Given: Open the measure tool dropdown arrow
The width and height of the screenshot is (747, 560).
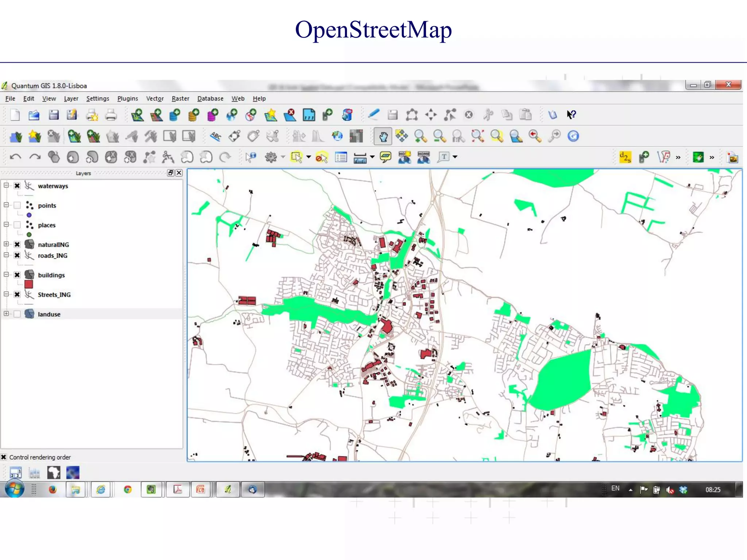Looking at the screenshot, I should pyautogui.click(x=372, y=157).
